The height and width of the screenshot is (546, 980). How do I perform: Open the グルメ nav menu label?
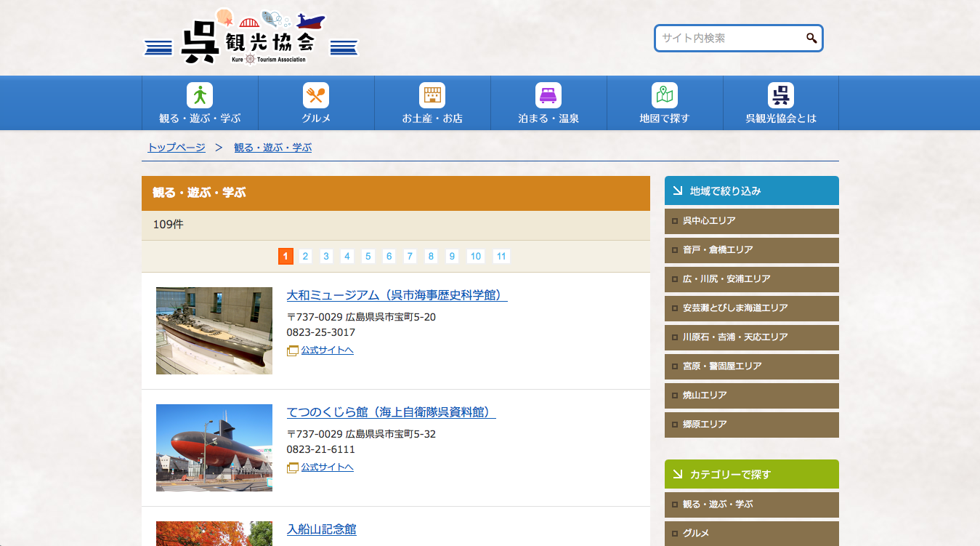click(316, 119)
